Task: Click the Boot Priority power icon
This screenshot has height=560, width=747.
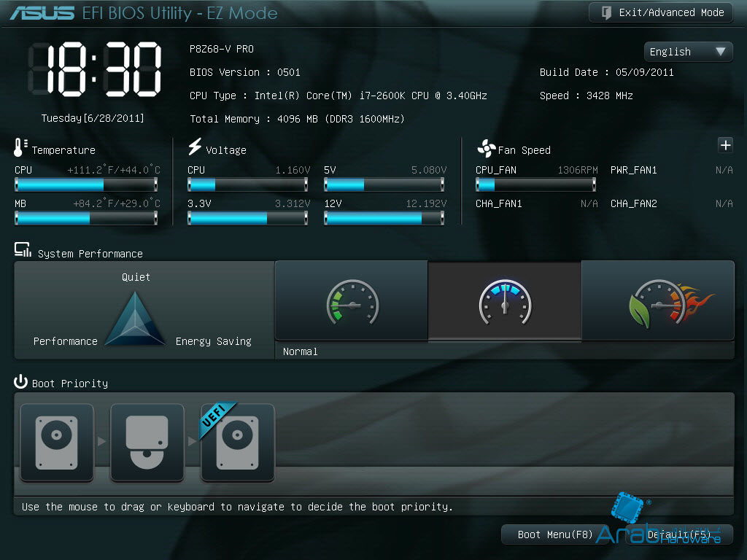Action: (20, 381)
